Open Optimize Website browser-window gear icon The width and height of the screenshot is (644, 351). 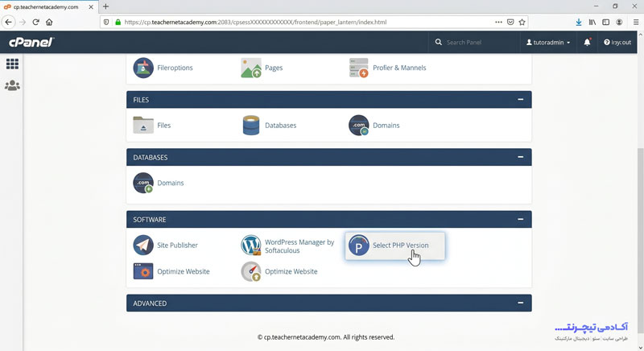(143, 271)
